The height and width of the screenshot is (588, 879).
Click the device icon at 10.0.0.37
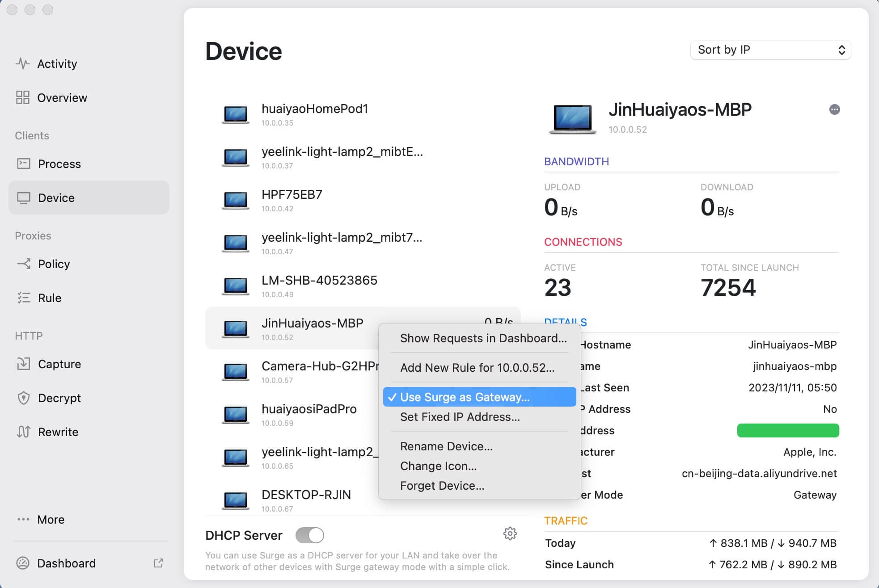pyautogui.click(x=236, y=157)
